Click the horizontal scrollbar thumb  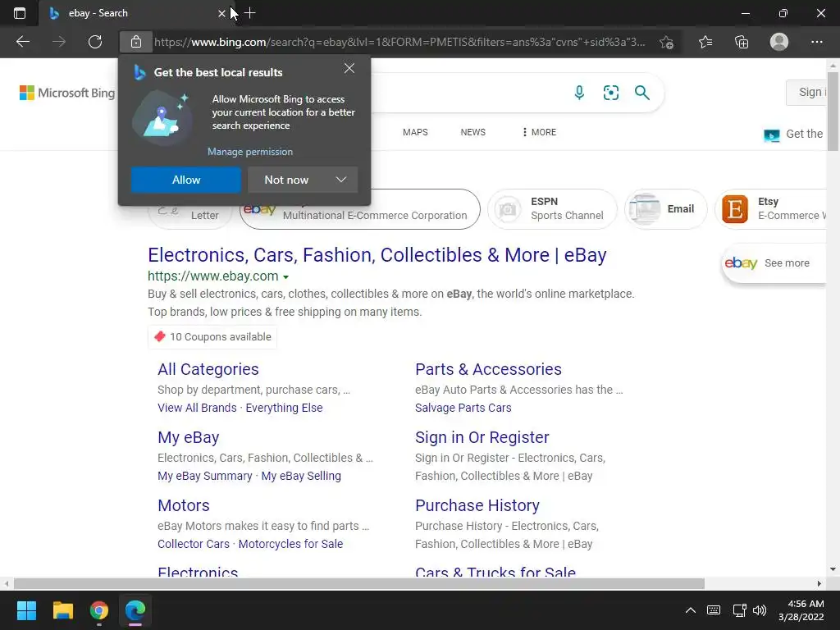359,583
